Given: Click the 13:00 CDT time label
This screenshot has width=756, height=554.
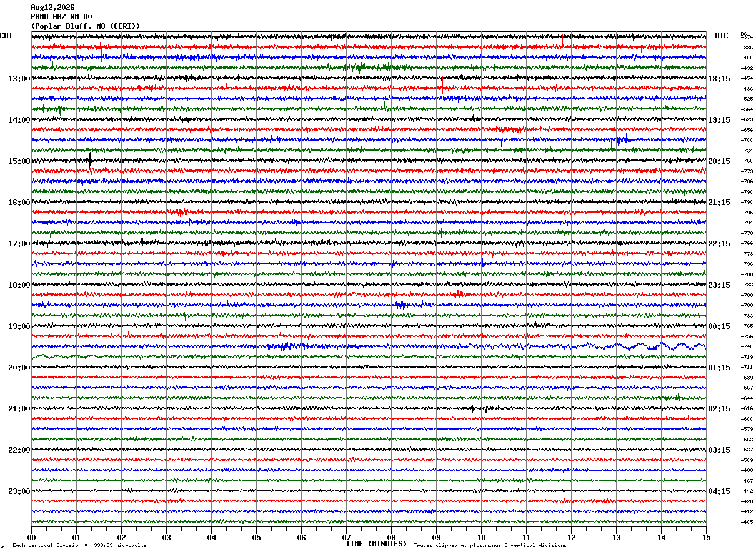Looking at the screenshot, I should pyautogui.click(x=19, y=79).
